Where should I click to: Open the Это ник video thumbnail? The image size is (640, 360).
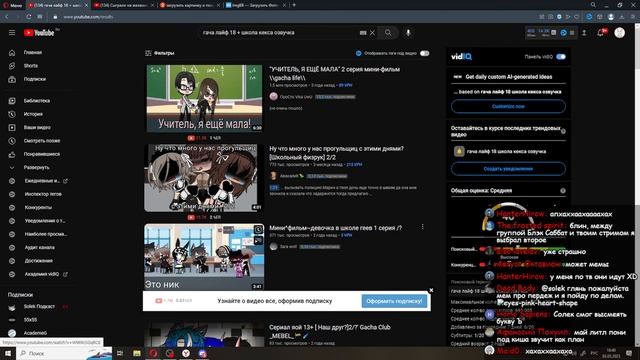click(204, 257)
